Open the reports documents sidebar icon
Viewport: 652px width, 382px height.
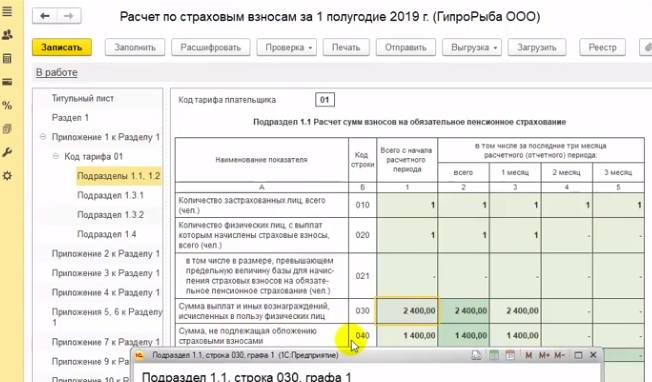(x=7, y=129)
